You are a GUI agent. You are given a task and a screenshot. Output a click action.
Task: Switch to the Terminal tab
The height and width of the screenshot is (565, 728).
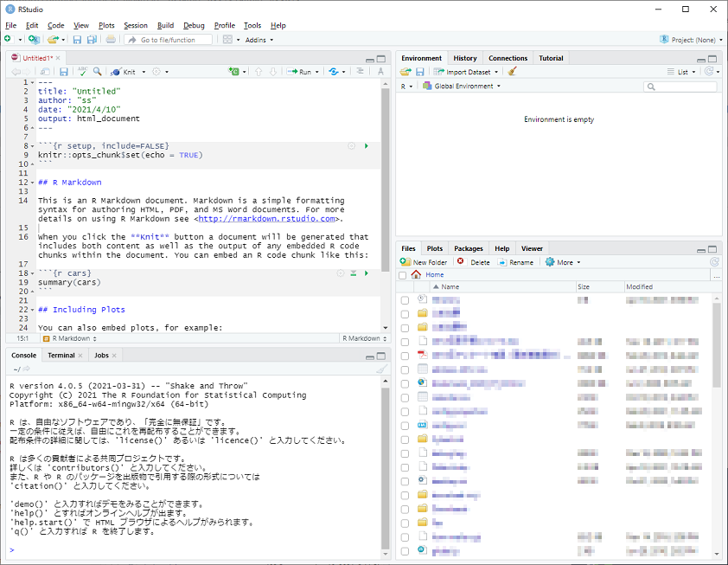point(61,356)
